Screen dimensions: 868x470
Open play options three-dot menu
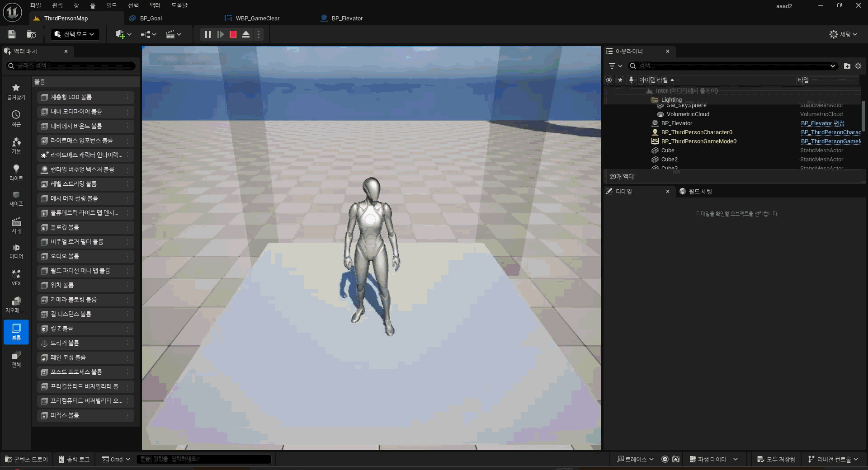tap(259, 34)
